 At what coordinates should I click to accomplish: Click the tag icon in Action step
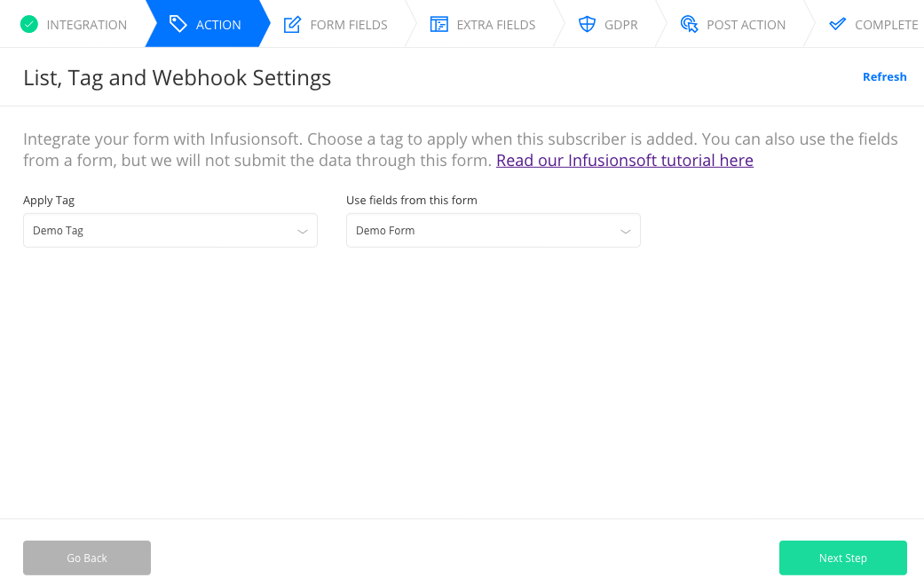(178, 24)
